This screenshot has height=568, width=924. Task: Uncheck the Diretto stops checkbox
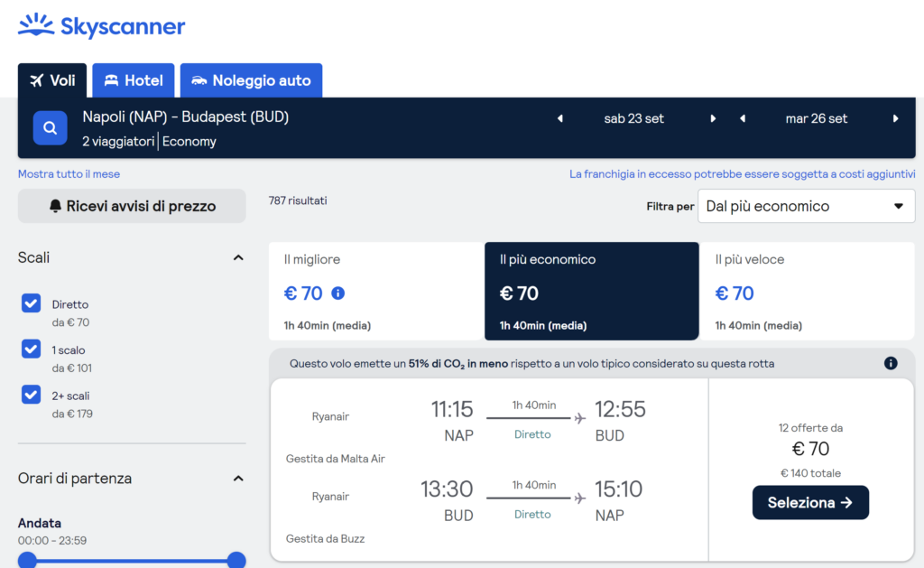[32, 303]
